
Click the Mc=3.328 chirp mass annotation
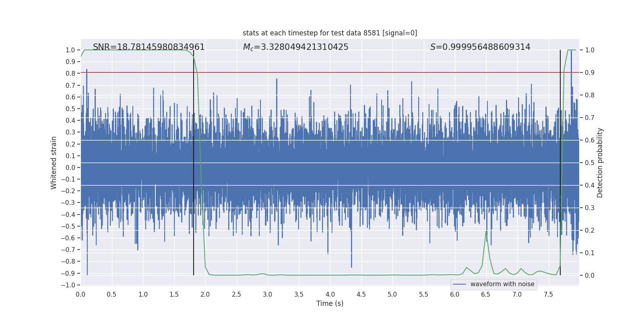pos(295,47)
